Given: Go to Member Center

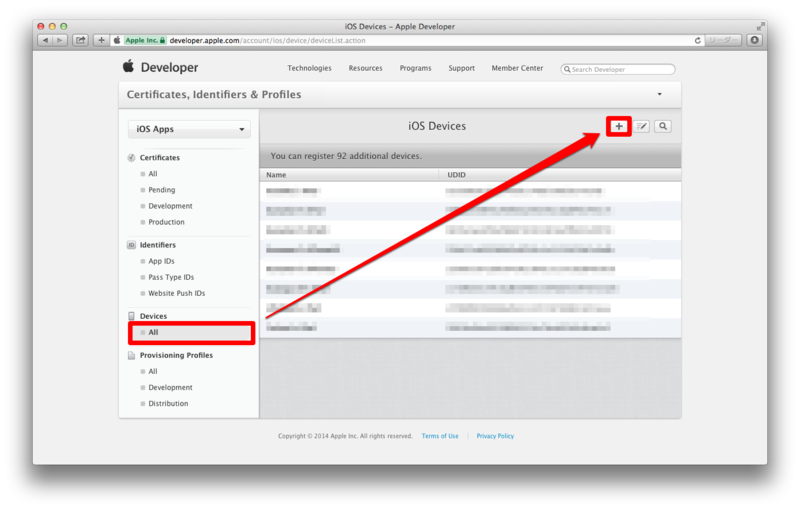Looking at the screenshot, I should click(517, 68).
